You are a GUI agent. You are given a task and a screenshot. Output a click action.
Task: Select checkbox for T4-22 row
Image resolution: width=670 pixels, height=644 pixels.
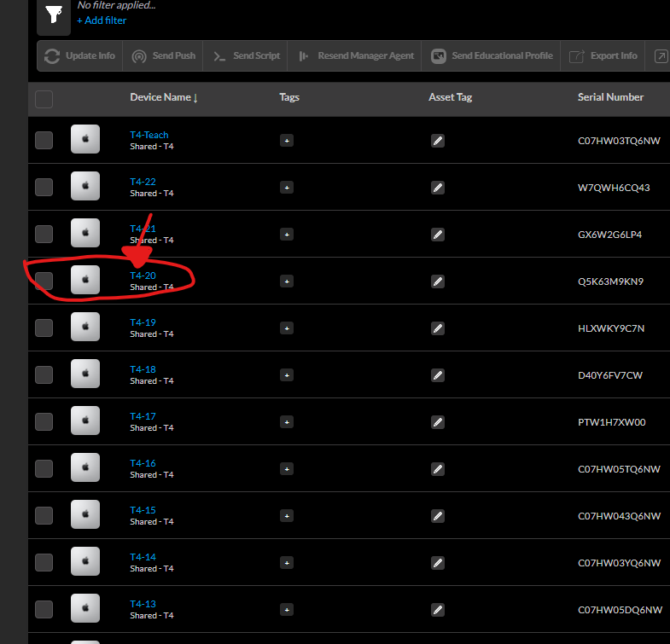(44, 187)
